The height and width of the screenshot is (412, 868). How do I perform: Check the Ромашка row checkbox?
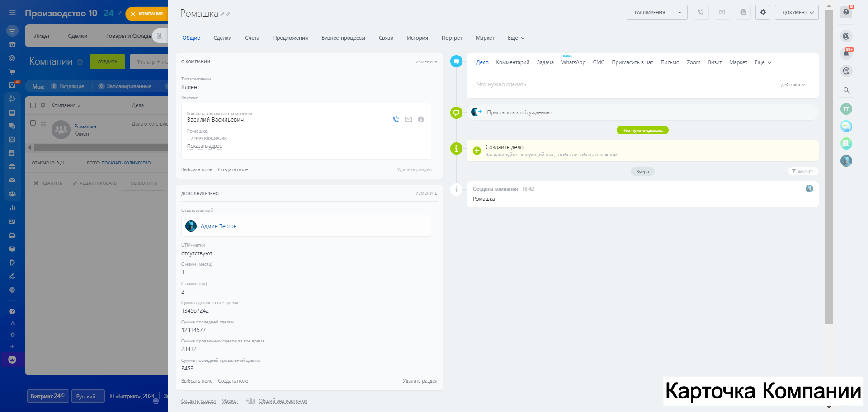33,123
